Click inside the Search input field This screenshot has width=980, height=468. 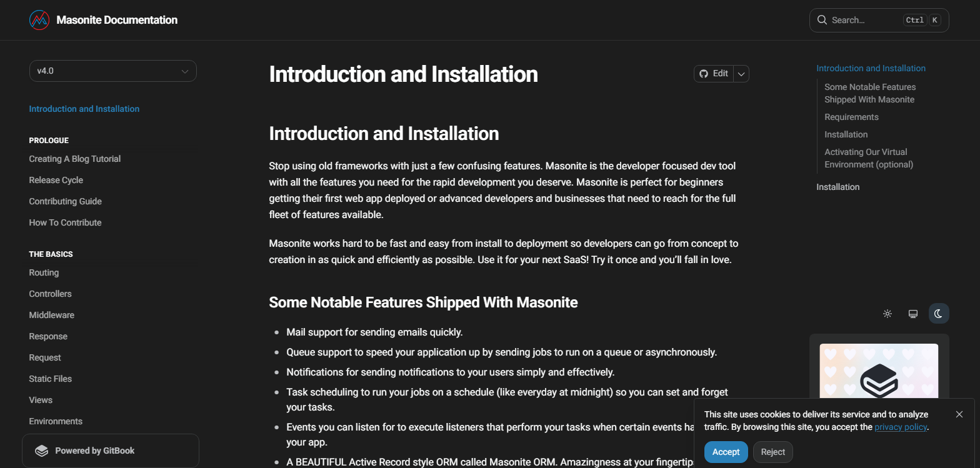coord(862,19)
